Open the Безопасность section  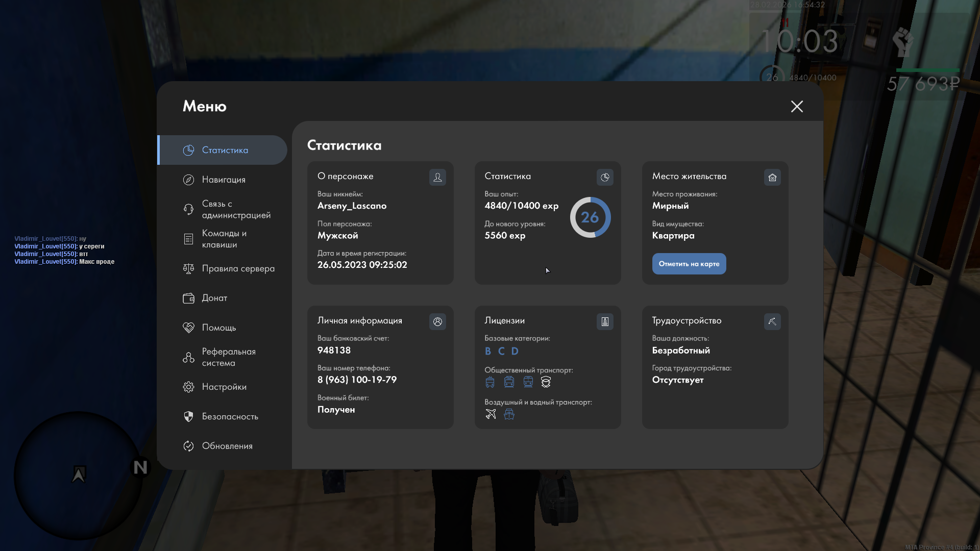(230, 416)
